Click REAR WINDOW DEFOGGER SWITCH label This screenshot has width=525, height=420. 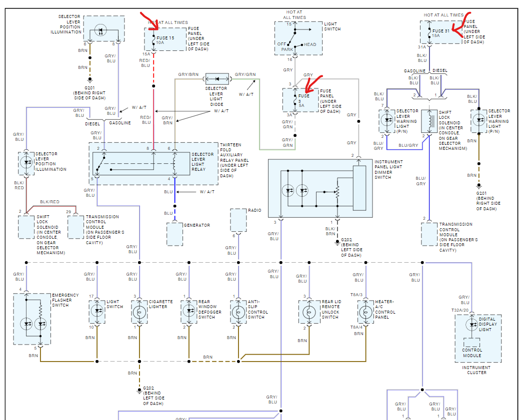(209, 309)
